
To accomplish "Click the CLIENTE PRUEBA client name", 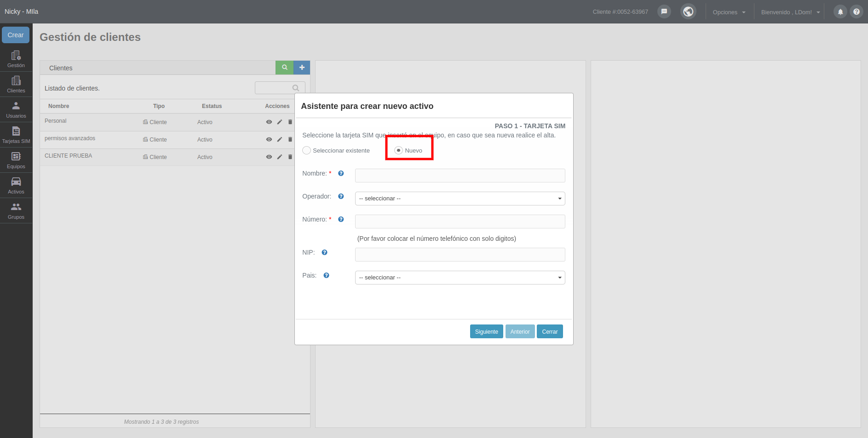I will [68, 156].
